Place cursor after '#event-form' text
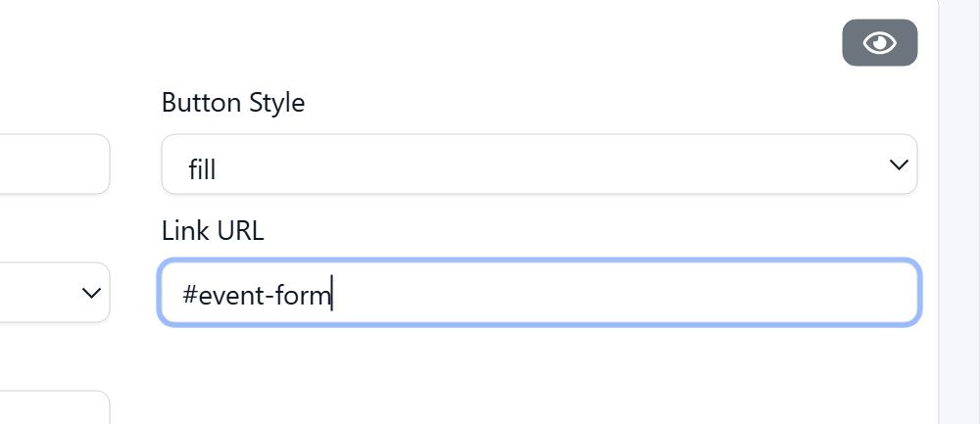 334,294
